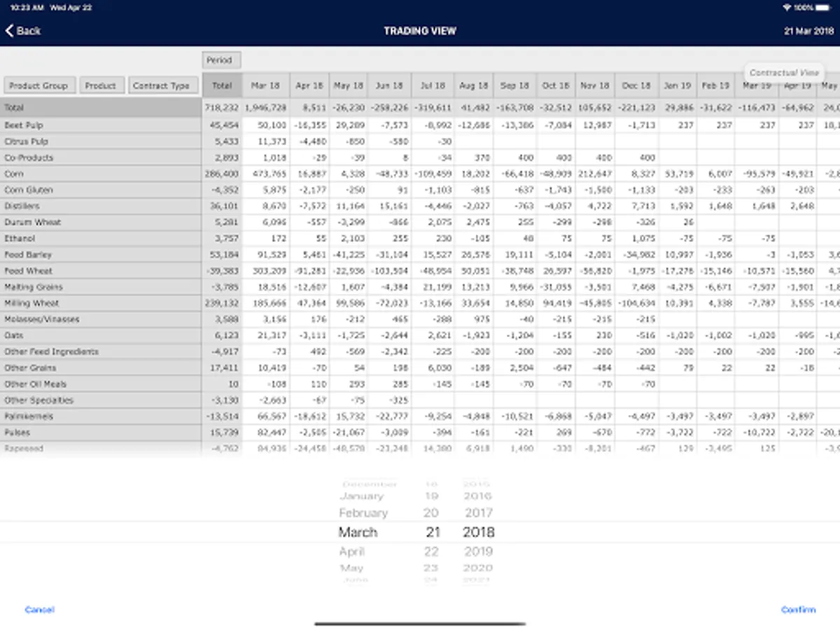Tap the Product filter button
840x630 pixels.
point(101,85)
